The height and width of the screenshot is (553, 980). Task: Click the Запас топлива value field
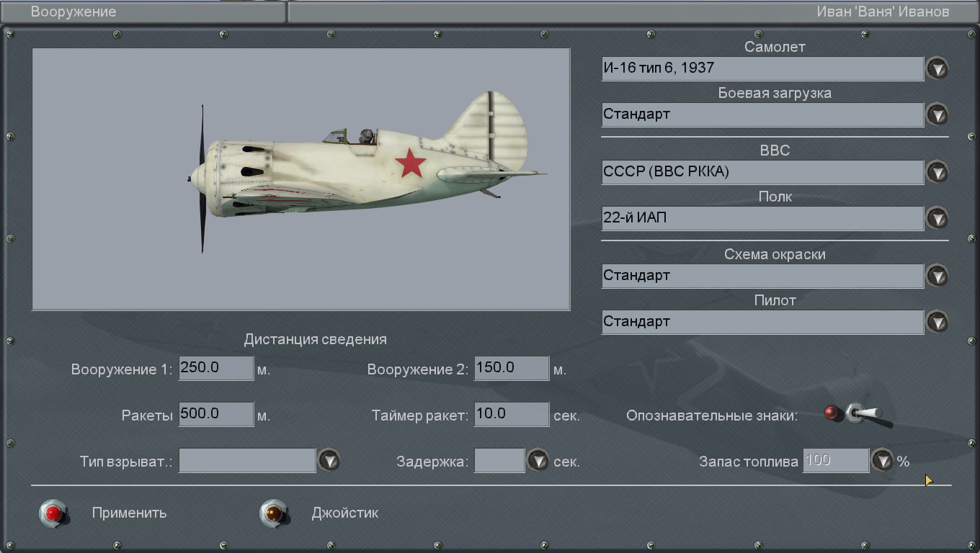[x=836, y=460]
